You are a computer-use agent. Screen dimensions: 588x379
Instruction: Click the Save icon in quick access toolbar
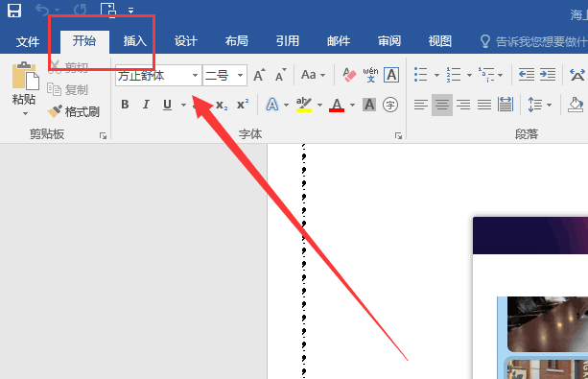pos(14,11)
